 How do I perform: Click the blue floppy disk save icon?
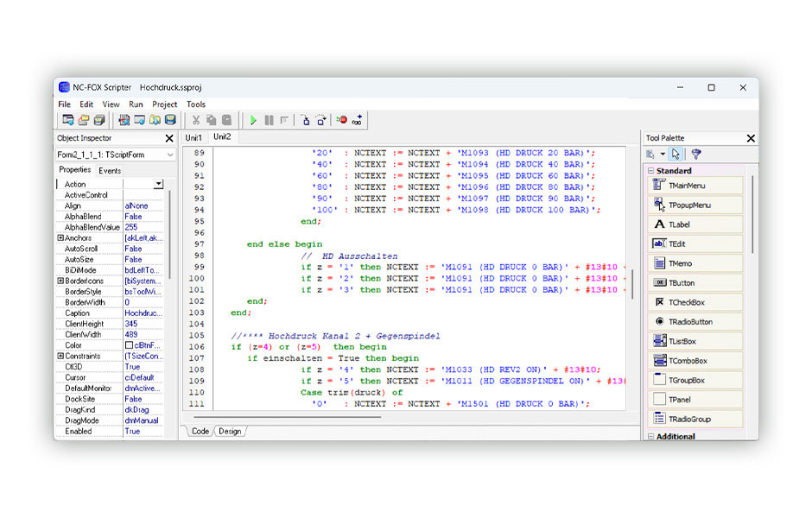click(x=170, y=120)
